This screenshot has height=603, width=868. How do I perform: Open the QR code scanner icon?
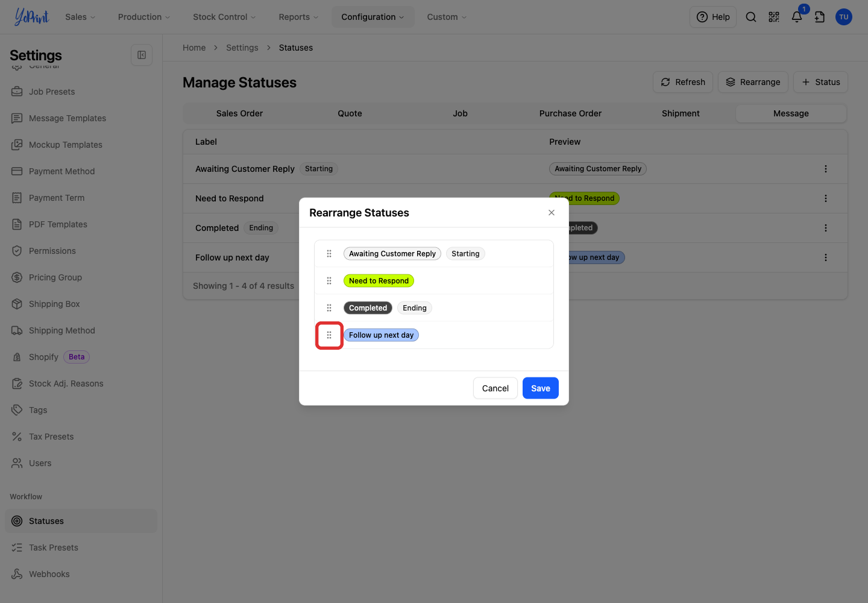[x=774, y=17]
